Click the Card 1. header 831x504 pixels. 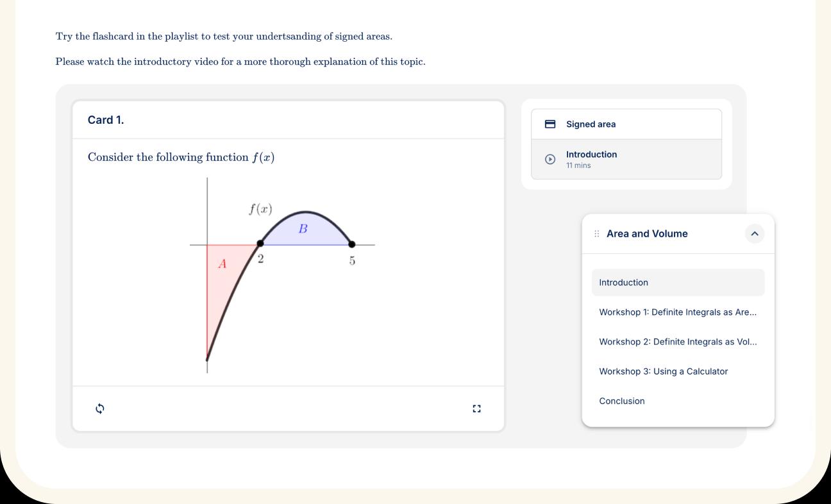tap(106, 120)
